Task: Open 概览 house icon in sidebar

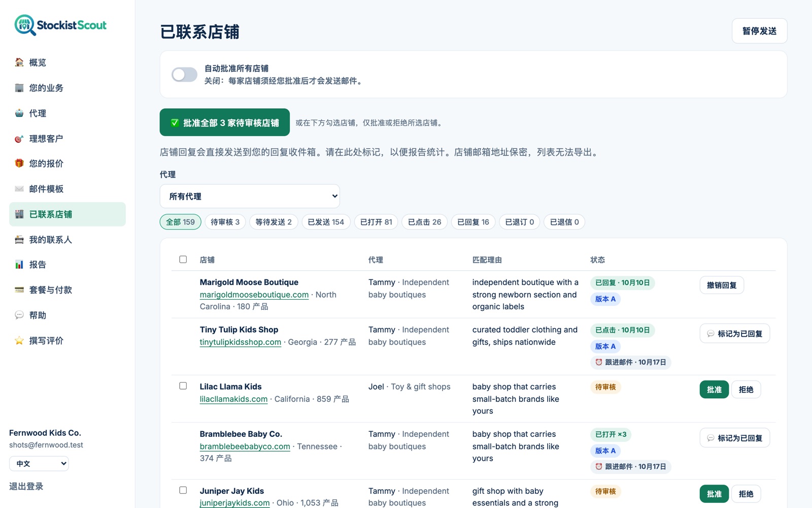Action: pyautogui.click(x=19, y=62)
